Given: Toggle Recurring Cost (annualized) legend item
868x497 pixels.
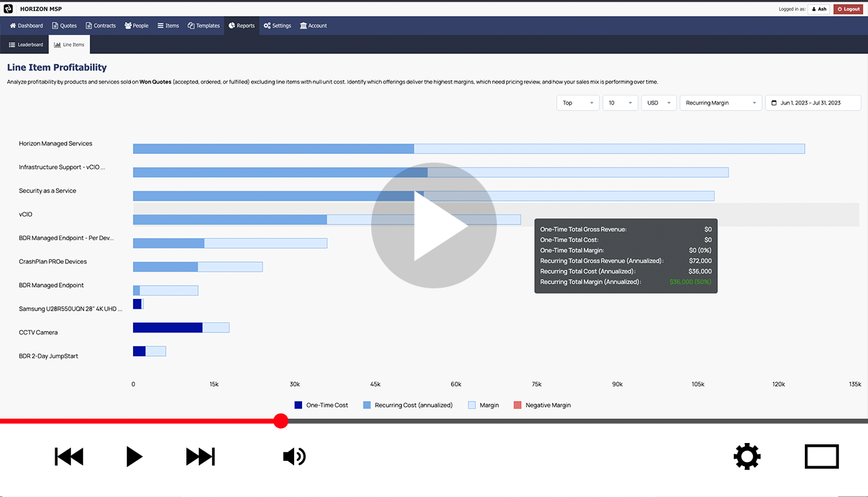Looking at the screenshot, I should click(x=407, y=405).
